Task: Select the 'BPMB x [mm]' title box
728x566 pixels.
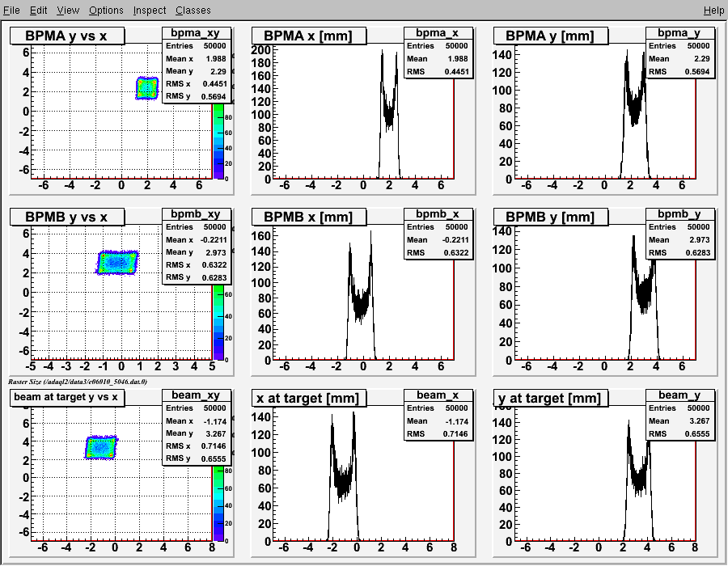Action: [x=309, y=217]
